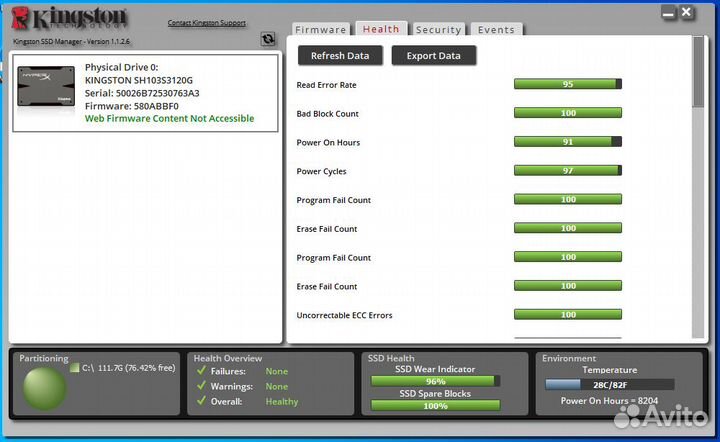The height and width of the screenshot is (442, 720).
Task: Click the Bad Block Count label
Action: [327, 114]
